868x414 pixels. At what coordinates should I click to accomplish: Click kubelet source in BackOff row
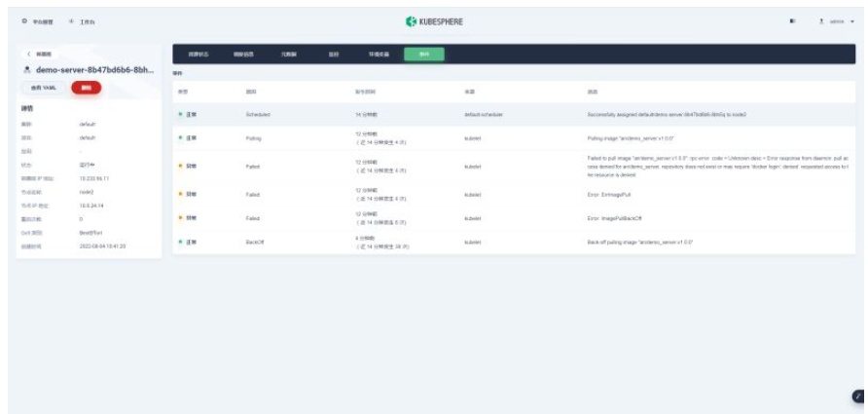click(473, 243)
